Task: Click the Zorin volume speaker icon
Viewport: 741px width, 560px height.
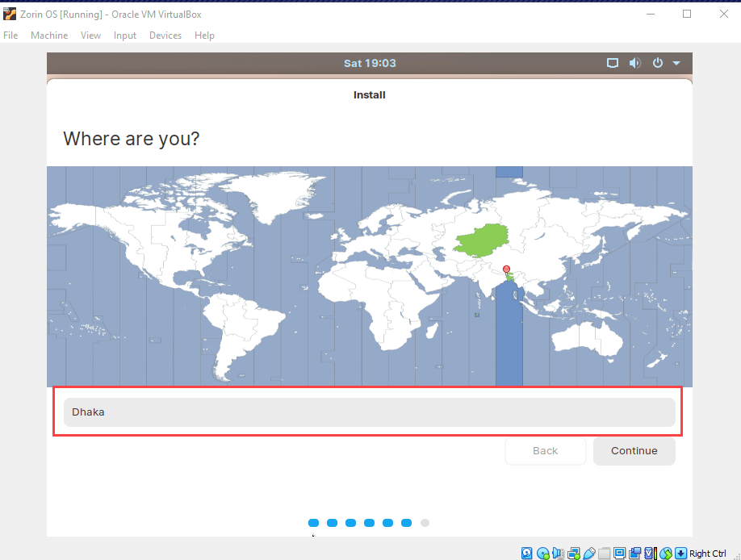Action: [635, 63]
